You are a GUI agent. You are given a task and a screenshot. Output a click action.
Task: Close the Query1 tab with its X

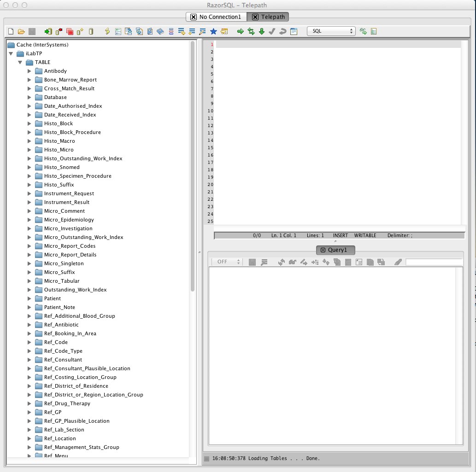323,250
